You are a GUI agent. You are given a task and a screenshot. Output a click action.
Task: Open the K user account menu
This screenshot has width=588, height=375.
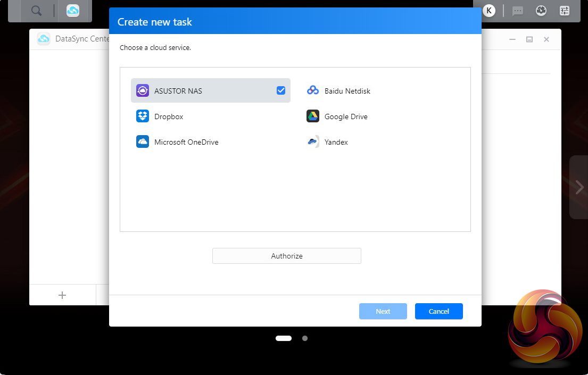(488, 11)
